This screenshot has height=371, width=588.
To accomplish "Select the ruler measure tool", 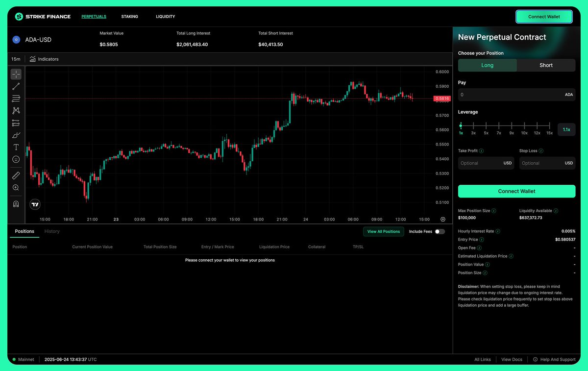I will pos(16,175).
